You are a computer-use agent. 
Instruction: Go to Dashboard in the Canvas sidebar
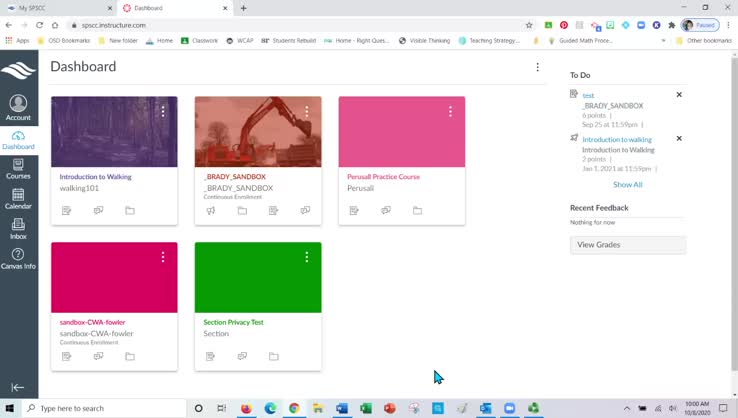[18, 141]
